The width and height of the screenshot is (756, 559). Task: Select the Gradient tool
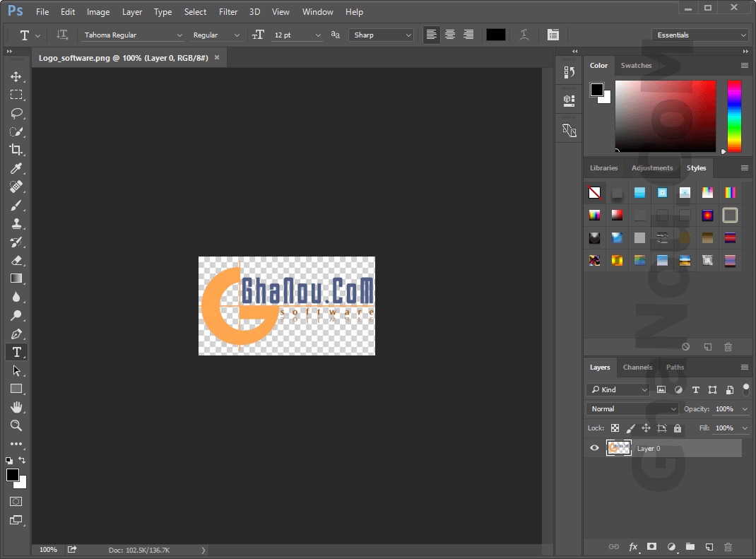point(16,278)
